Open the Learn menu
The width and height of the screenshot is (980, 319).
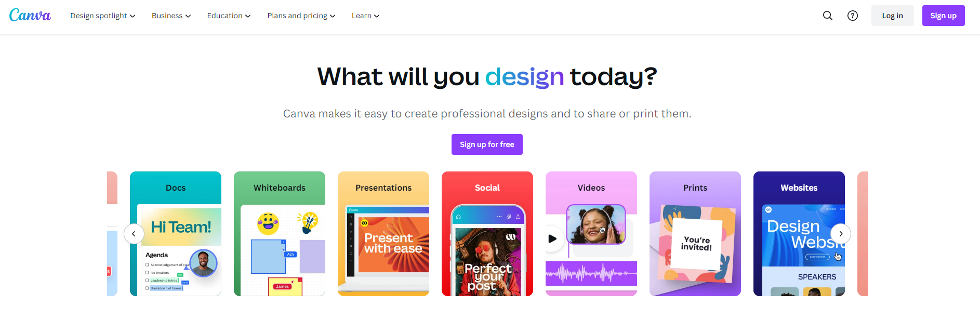(x=365, y=16)
